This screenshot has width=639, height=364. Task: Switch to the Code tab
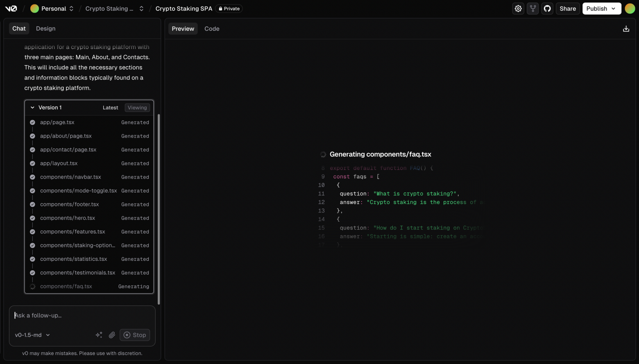[x=212, y=28]
